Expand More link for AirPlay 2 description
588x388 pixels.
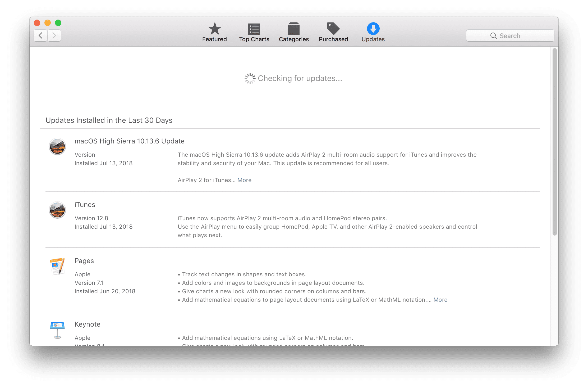point(244,180)
